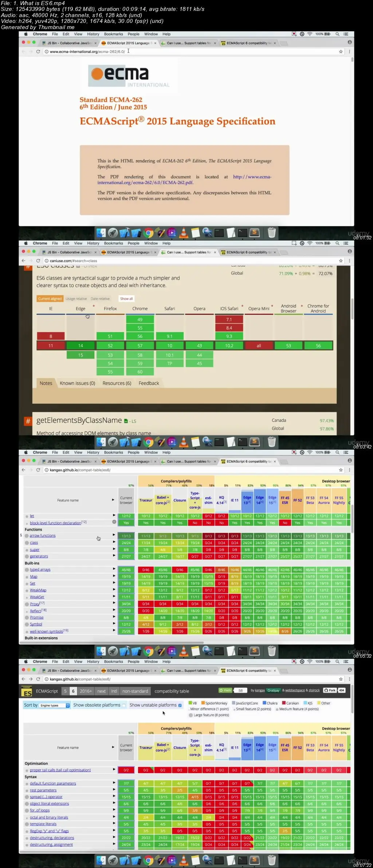Click the address bar showing www.ecma-international.org
Viewport: 373px width, 868px height.
(x=189, y=52)
